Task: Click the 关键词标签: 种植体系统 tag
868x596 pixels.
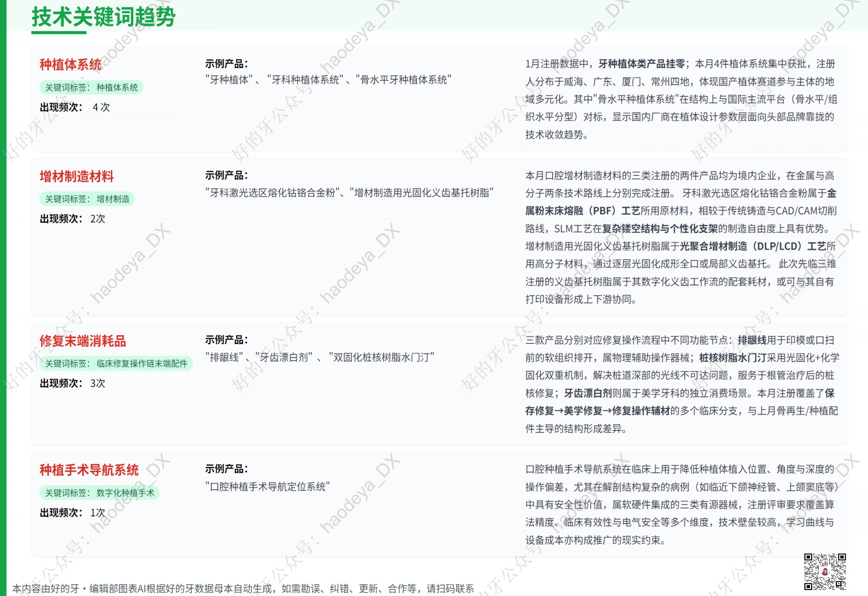Action: (91, 87)
